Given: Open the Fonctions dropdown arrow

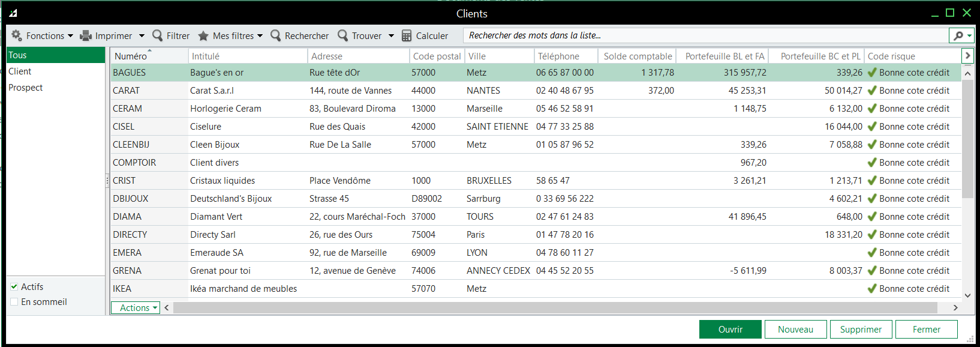Looking at the screenshot, I should point(70,36).
